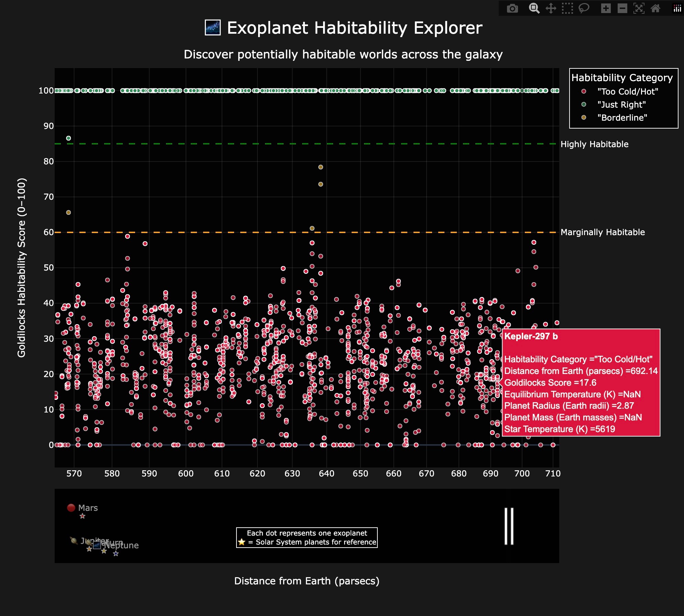Click the green point near score 86
This screenshot has height=616, width=684.
click(x=68, y=138)
